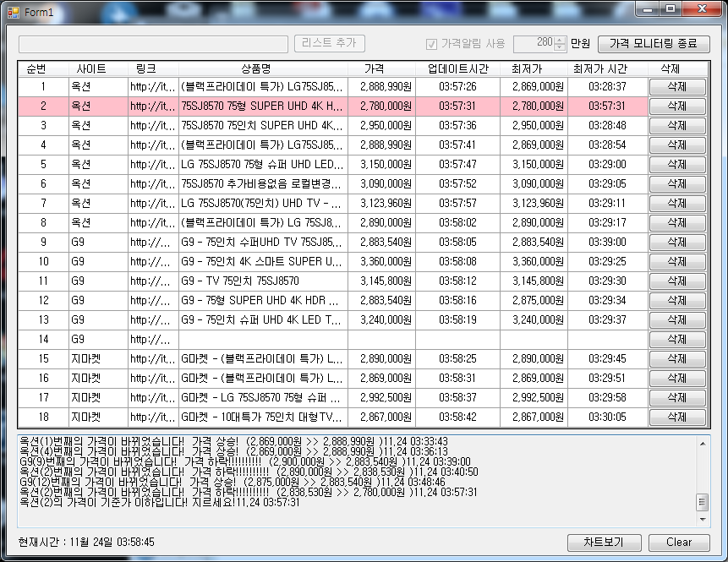Delete highlighted row 2 using 삭제

click(676, 106)
